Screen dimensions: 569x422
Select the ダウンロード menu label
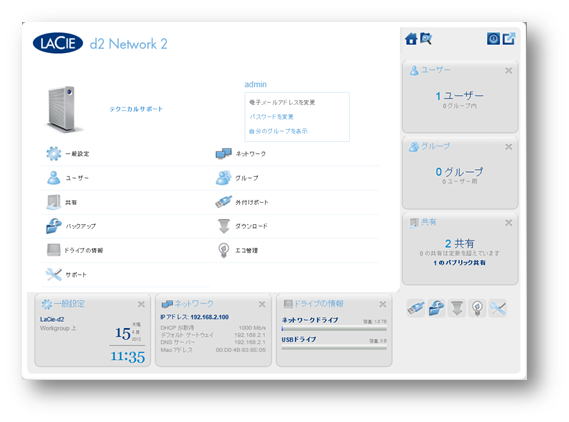(x=251, y=226)
